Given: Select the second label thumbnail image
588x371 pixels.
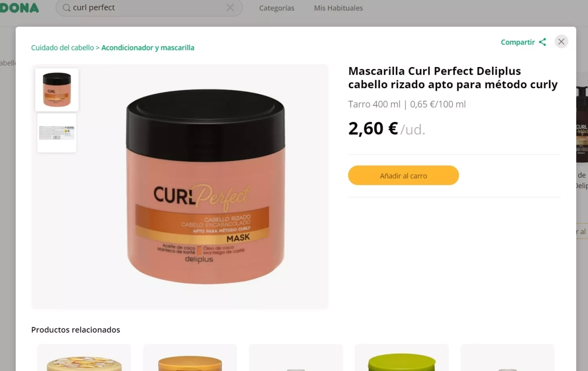Looking at the screenshot, I should tap(57, 133).
